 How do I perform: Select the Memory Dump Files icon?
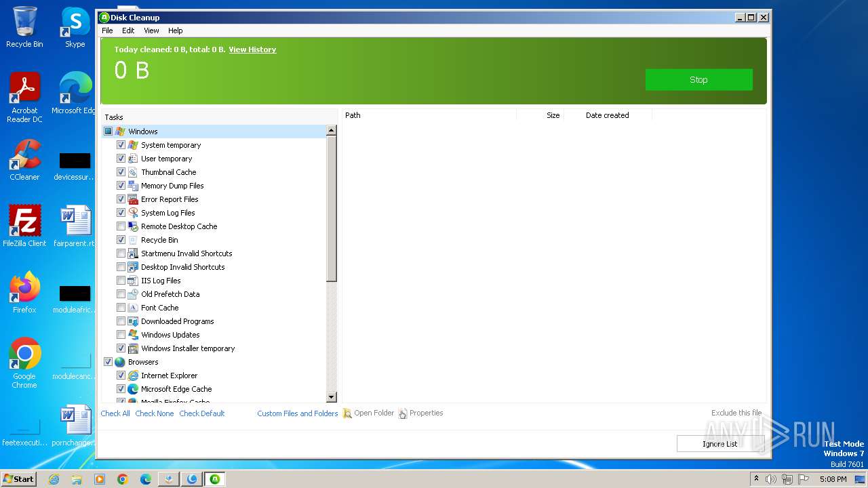[133, 186]
